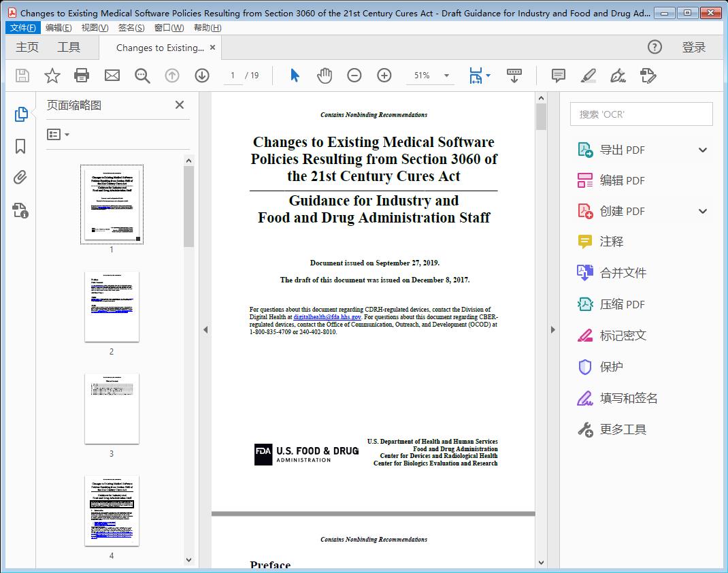Screen dimensions: 728x573
Task: Close the 页面缩略图 panel with the X
Action: tap(179, 105)
